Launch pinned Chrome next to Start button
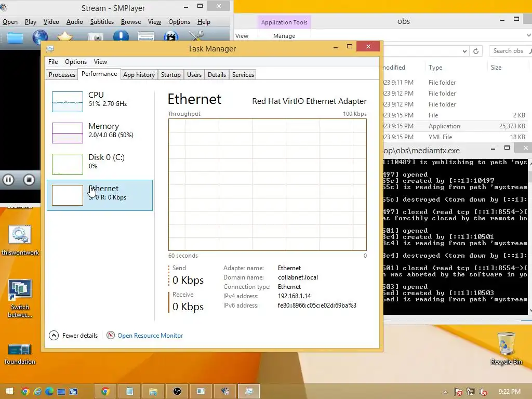Image resolution: width=532 pixels, height=399 pixels. click(x=25, y=392)
